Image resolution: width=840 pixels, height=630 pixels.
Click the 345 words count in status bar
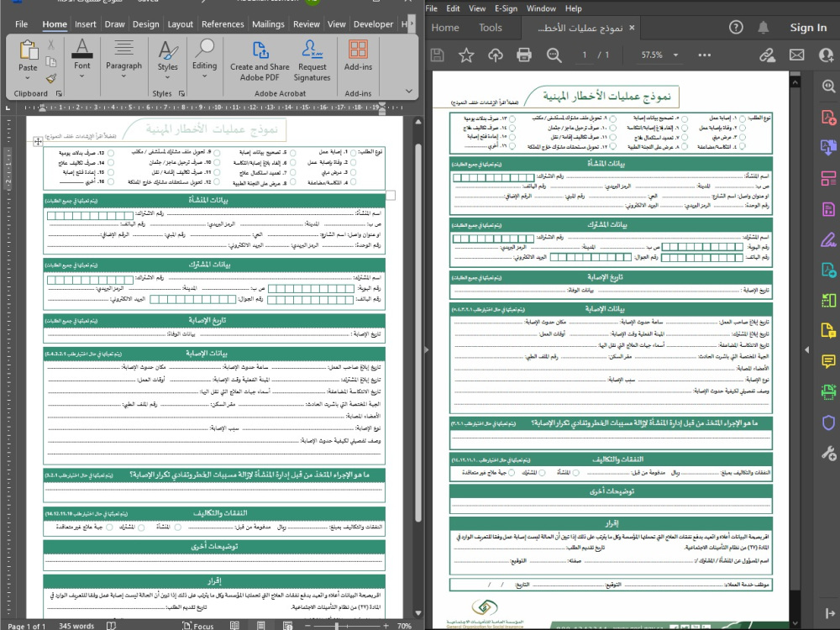pos(76,626)
